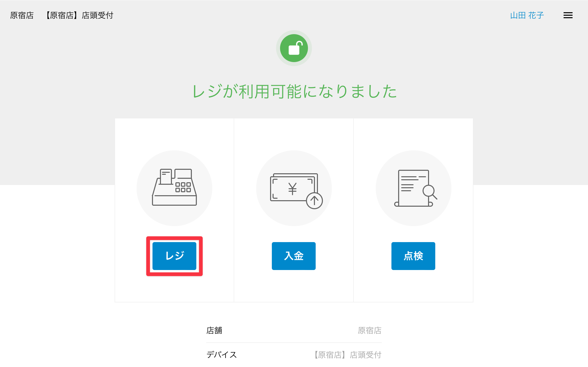Click the green unlocked padlock icon

(x=294, y=48)
